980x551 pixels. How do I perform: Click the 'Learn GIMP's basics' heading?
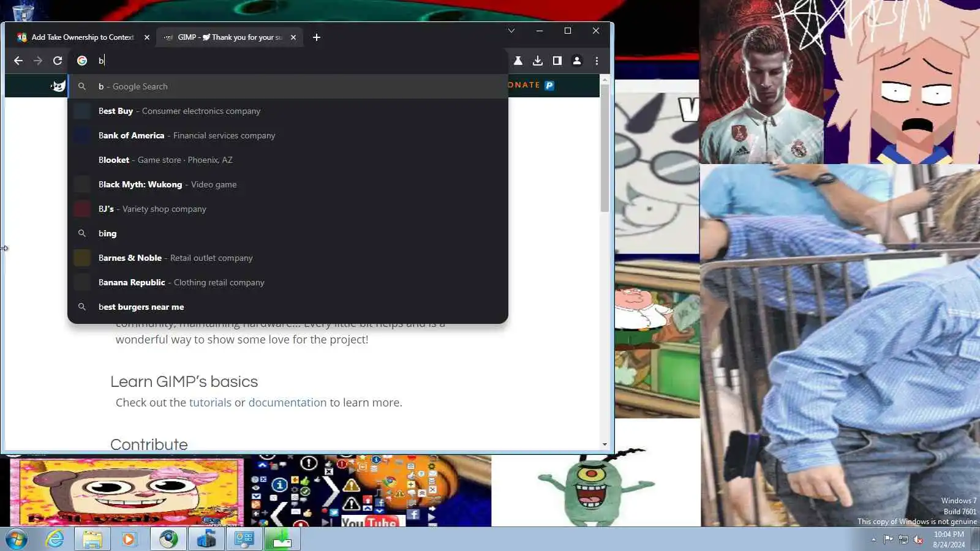(184, 381)
